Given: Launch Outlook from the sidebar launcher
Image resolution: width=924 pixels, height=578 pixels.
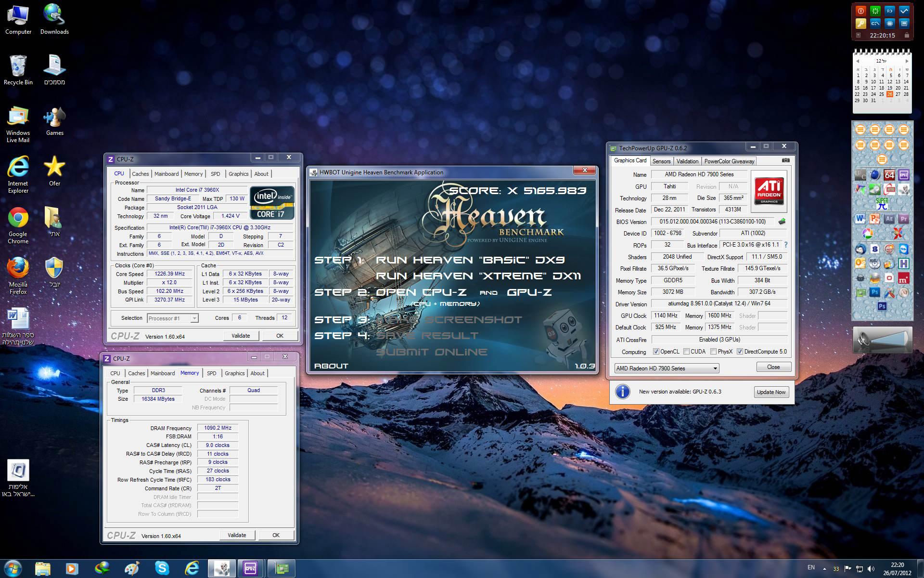Looking at the screenshot, I should pyautogui.click(x=860, y=263).
